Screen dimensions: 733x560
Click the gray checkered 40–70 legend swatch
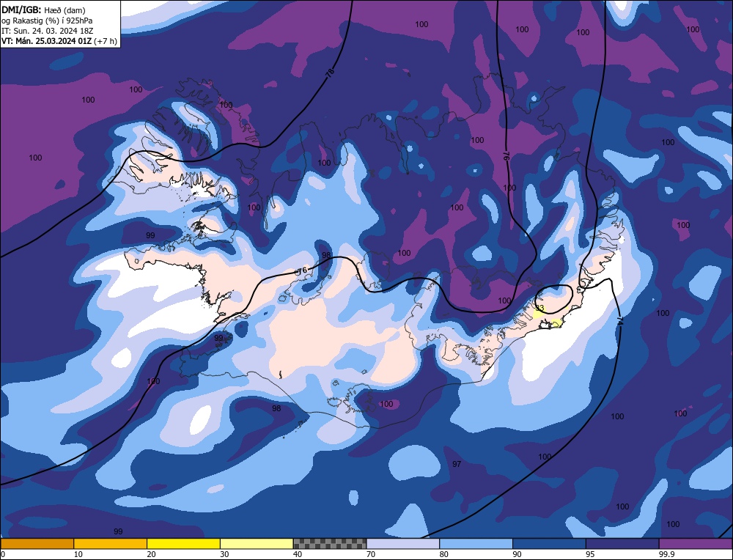pos(330,543)
